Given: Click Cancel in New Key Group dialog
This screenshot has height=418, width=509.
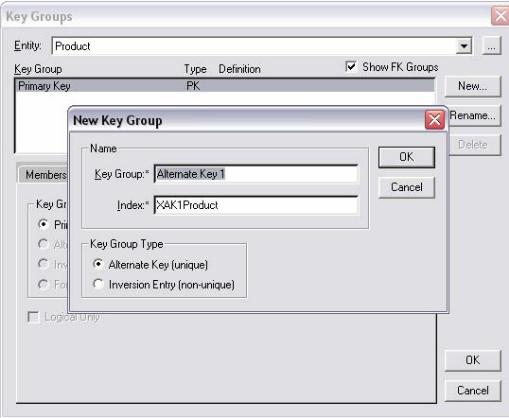Looking at the screenshot, I should click(x=406, y=187).
